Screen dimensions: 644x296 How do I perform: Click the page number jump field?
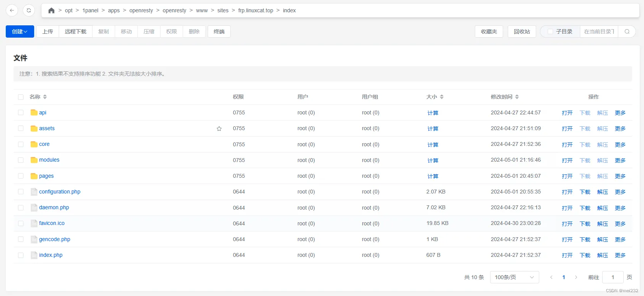click(613, 277)
